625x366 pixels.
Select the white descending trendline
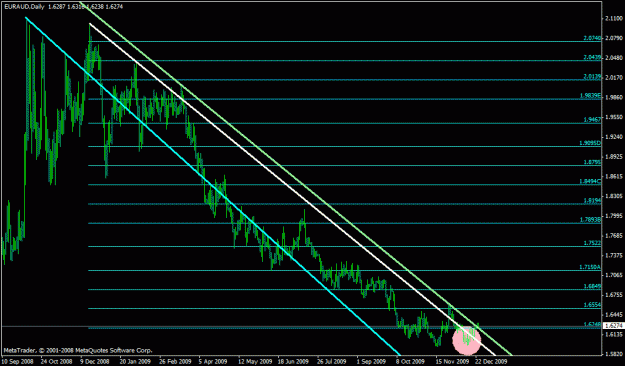(292, 189)
